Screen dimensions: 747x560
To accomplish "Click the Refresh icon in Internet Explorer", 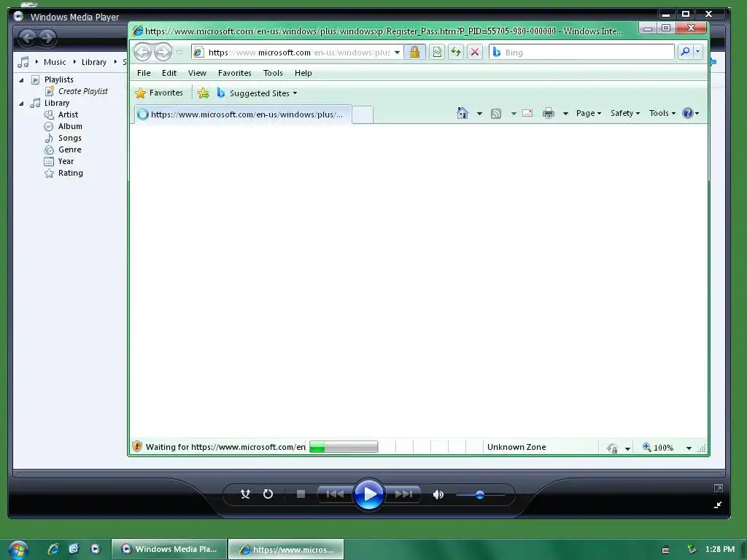I will click(x=456, y=52).
